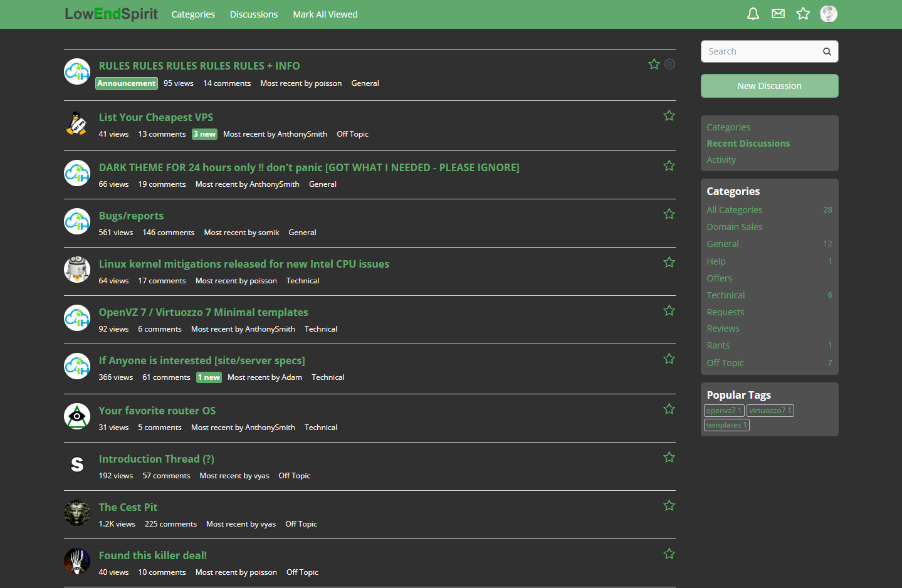Bookmark The Cest Pit thread
The width and height of the screenshot is (902, 588).
tap(669, 505)
